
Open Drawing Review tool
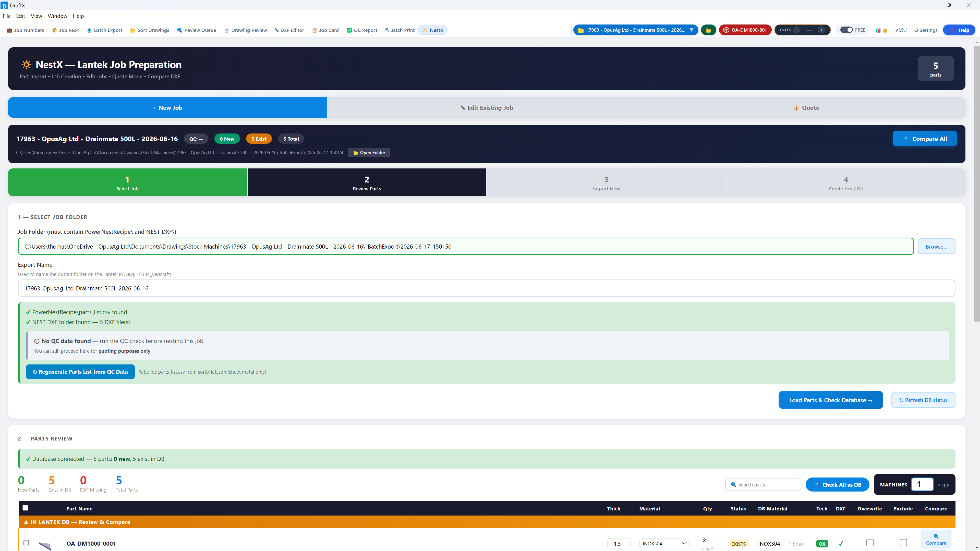click(245, 30)
